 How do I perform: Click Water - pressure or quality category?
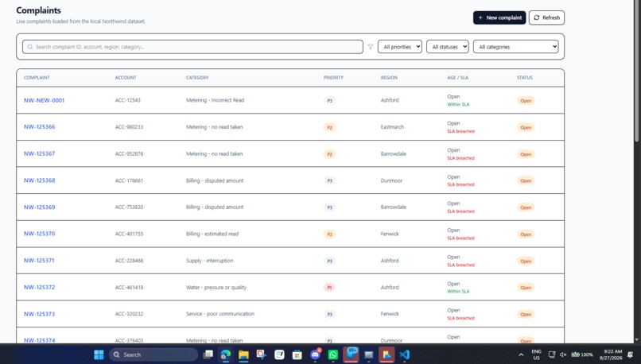[216, 287]
